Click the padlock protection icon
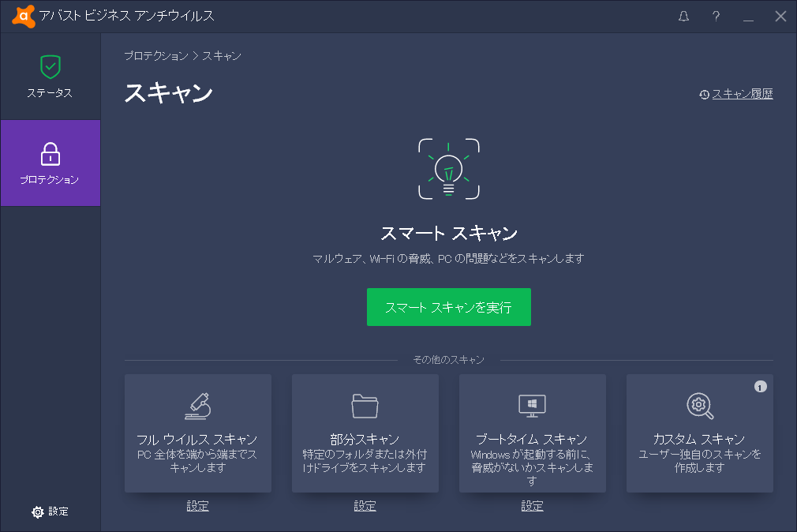Image resolution: width=797 pixels, height=532 pixels. [x=51, y=154]
